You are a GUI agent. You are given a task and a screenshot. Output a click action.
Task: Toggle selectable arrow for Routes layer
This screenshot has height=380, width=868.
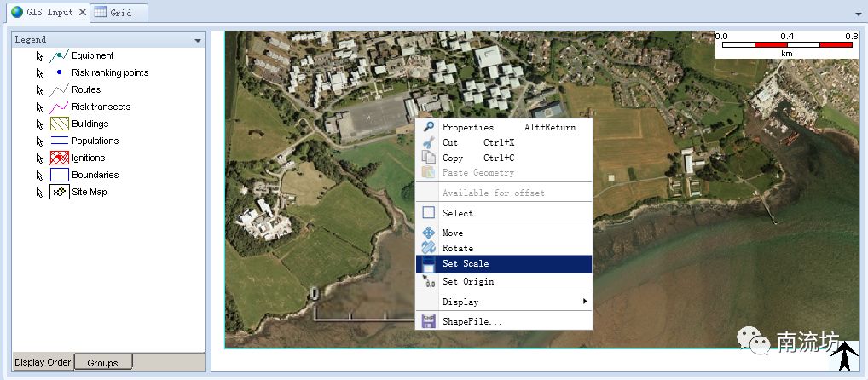tap(39, 90)
